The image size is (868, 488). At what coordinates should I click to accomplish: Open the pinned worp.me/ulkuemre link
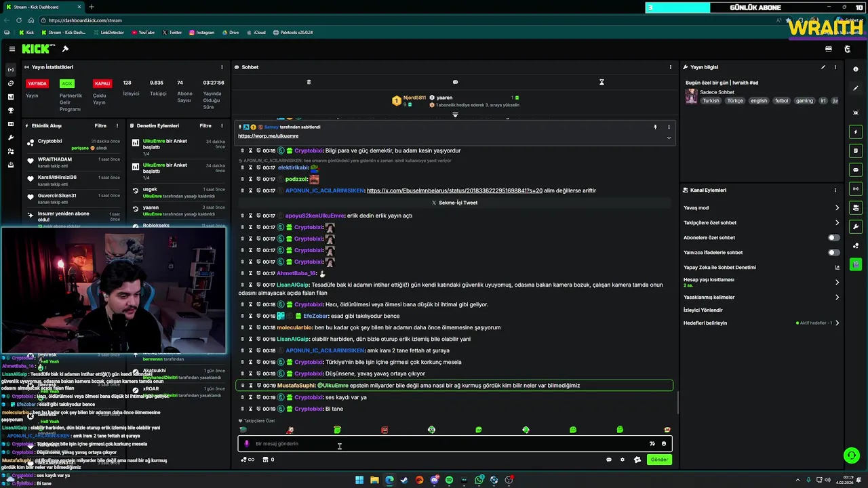click(268, 136)
